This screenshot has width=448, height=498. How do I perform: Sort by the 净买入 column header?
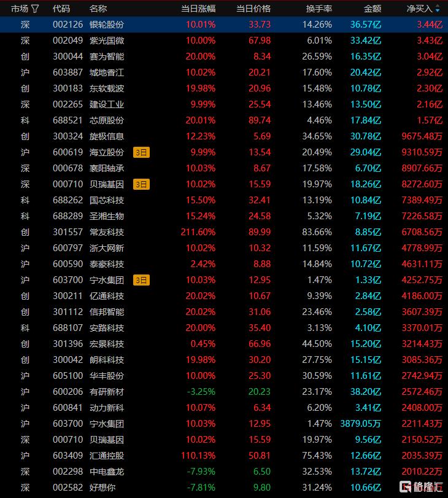420,9
